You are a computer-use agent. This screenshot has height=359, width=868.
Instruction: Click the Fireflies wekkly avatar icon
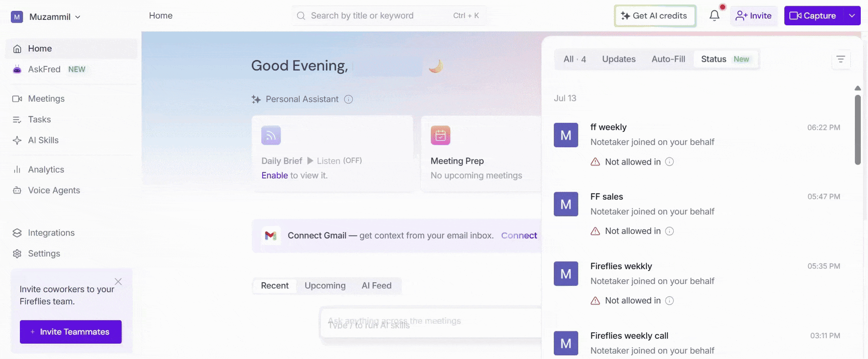coord(566,274)
